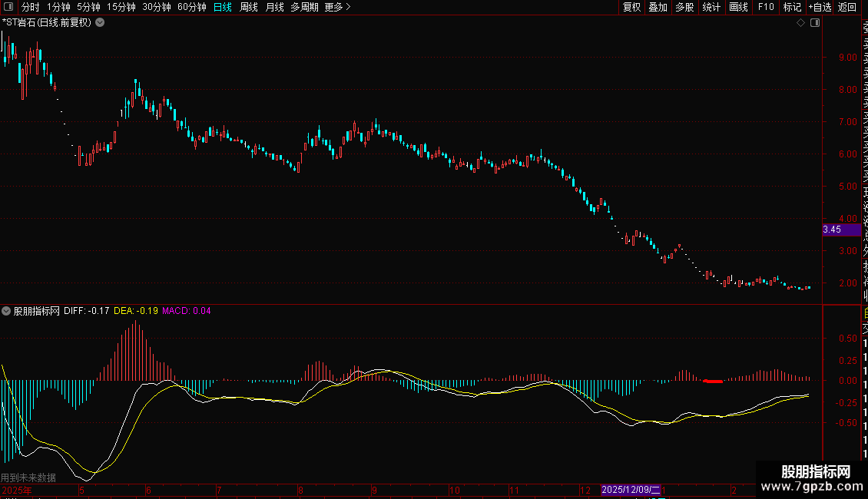Open the 画线 drawing tools
The width and height of the screenshot is (868, 499).
[x=738, y=7]
